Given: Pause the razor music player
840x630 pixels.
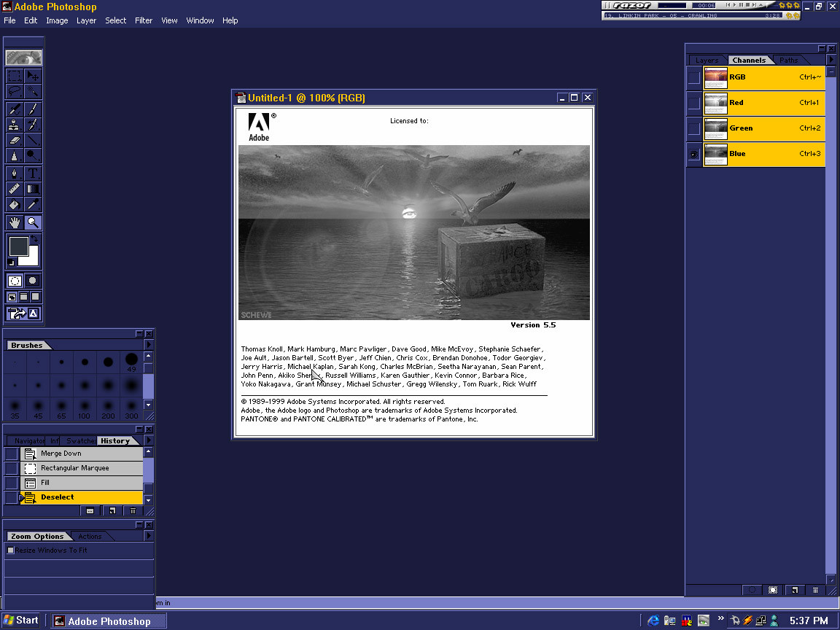Looking at the screenshot, I should coord(741,5).
